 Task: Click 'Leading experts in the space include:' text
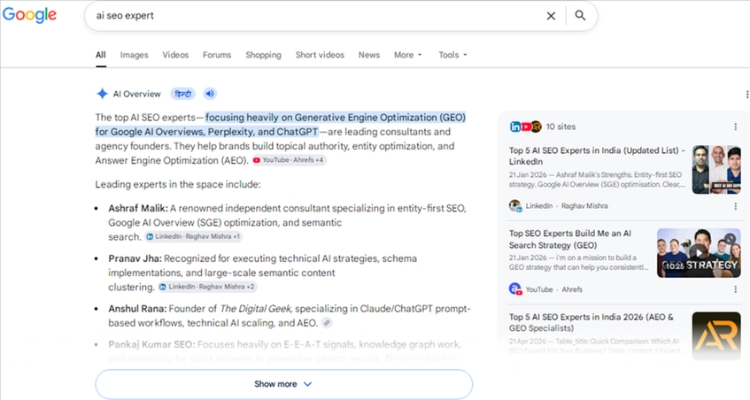coord(178,184)
